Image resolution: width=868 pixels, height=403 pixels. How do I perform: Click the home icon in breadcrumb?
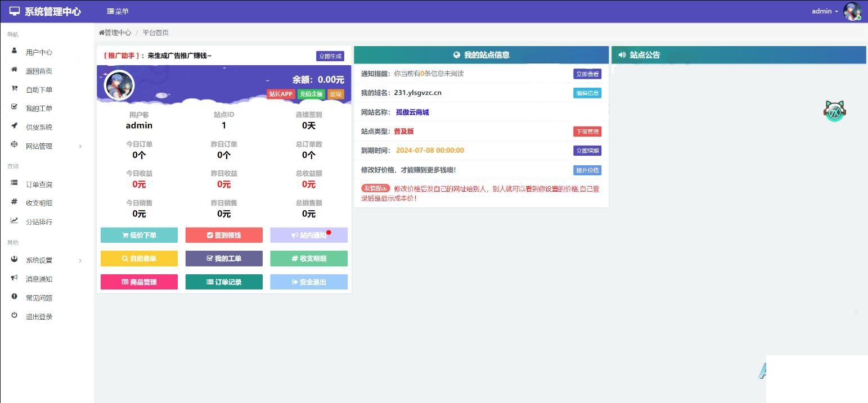click(x=102, y=33)
